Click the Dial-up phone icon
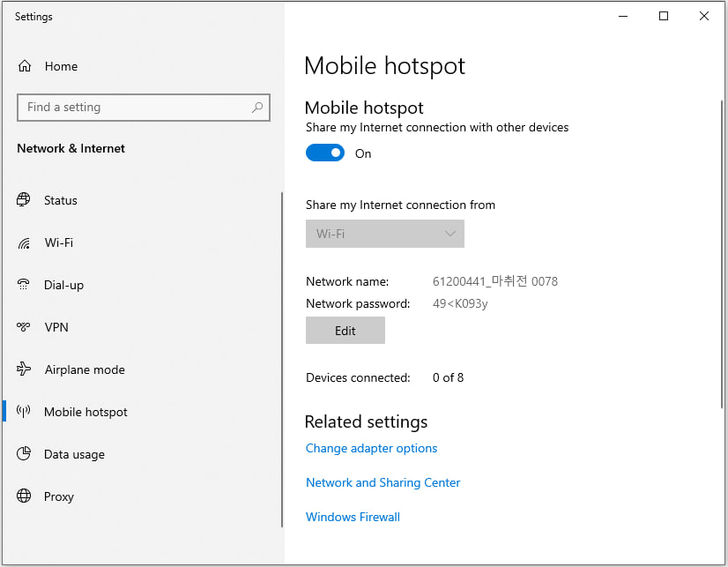Screen dimensions: 728x567 23,285
